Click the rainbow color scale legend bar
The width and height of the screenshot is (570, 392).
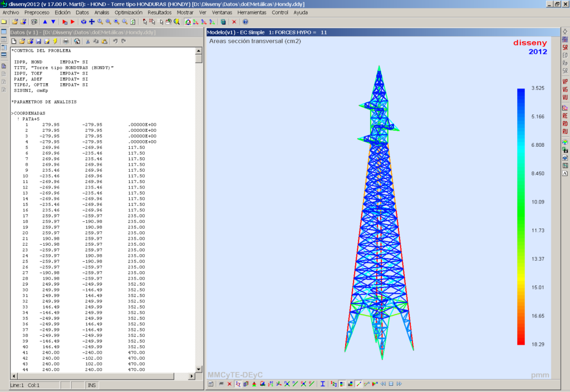click(x=521, y=217)
